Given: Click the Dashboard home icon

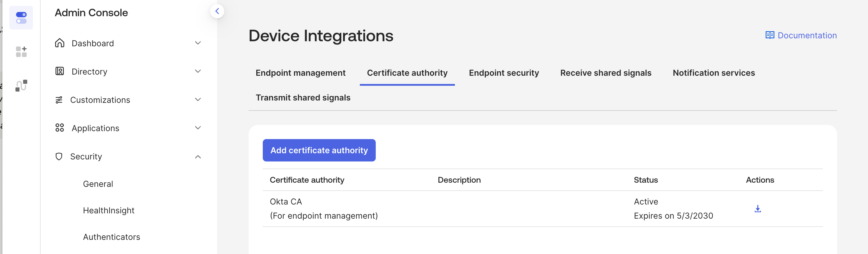Looking at the screenshot, I should [60, 43].
